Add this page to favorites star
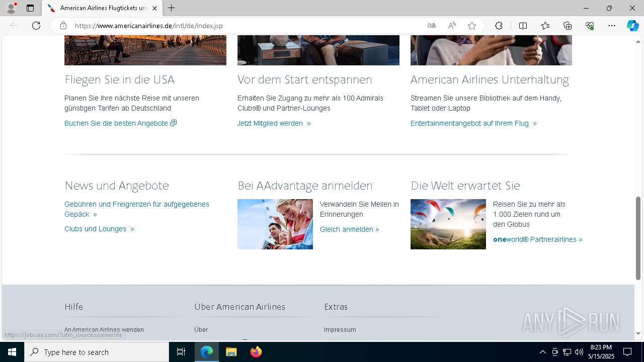The image size is (644, 362). (x=472, y=26)
